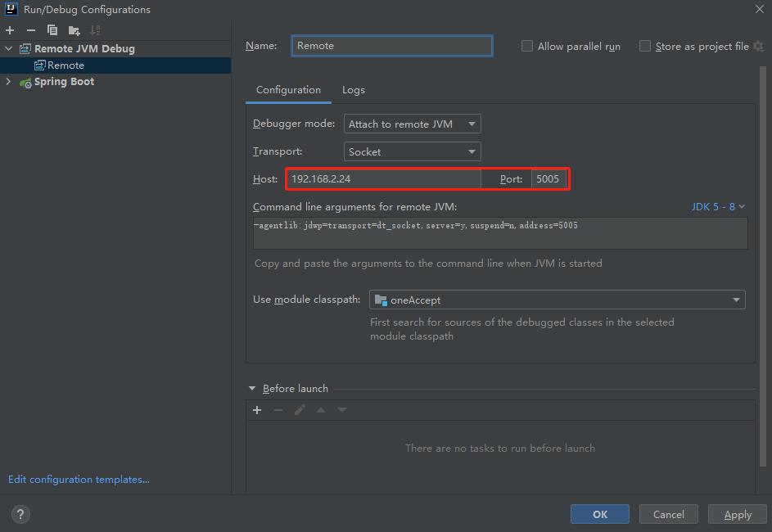772x532 pixels.
Task: Open the project file settings gear
Action: tap(759, 47)
